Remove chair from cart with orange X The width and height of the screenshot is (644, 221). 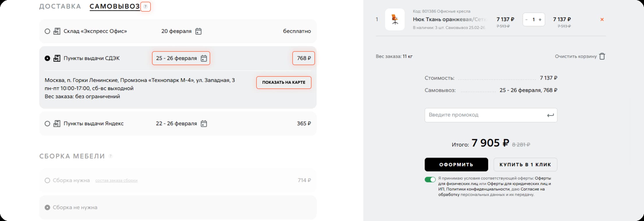click(x=602, y=19)
